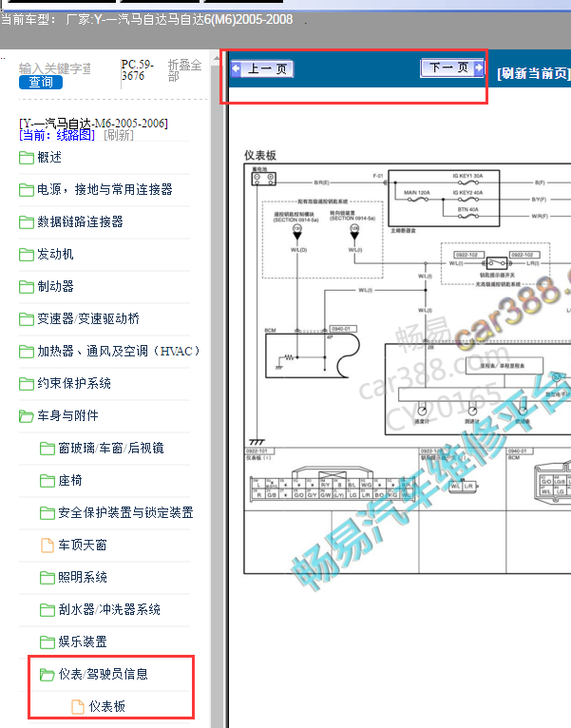Select 数据链路连接器 tree label

coord(81,222)
